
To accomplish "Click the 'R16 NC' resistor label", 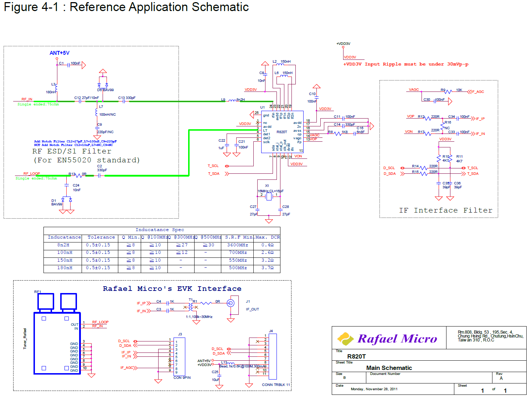I will coord(448,125).
